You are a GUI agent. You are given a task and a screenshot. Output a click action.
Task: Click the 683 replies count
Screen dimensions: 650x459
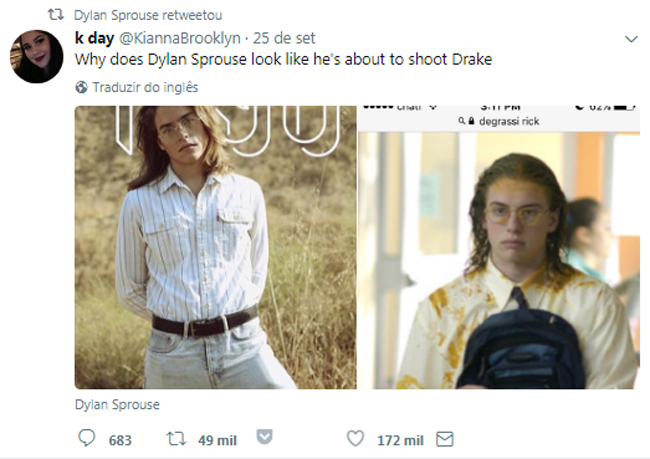tap(120, 440)
